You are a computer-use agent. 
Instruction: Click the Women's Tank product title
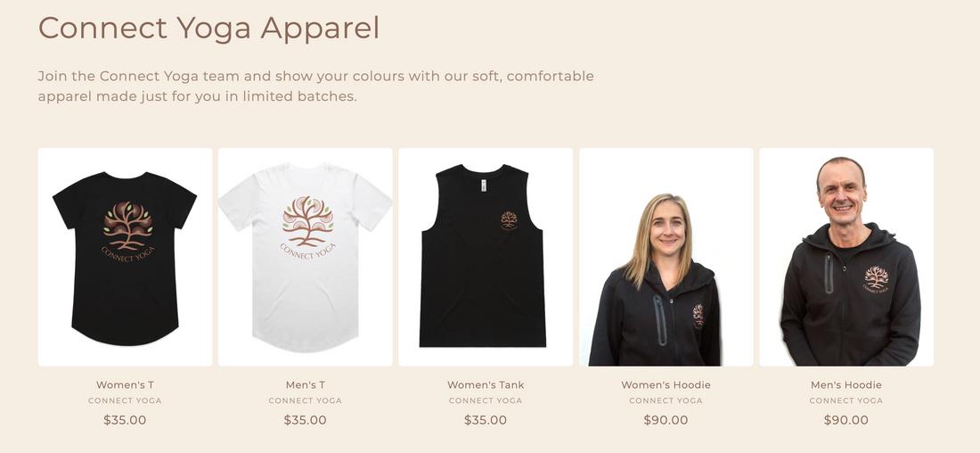[486, 385]
